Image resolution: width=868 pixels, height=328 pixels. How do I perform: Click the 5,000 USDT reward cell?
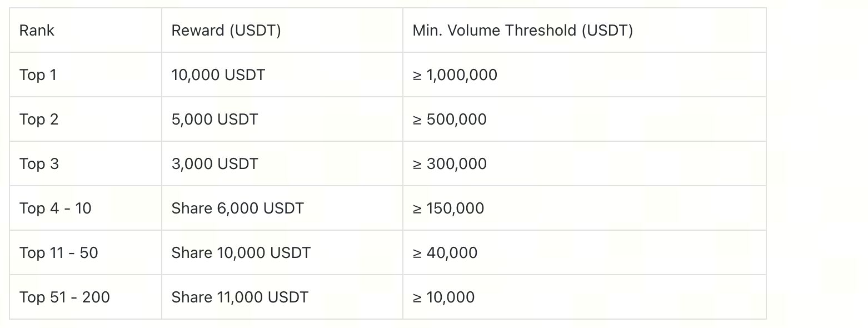pyautogui.click(x=214, y=120)
